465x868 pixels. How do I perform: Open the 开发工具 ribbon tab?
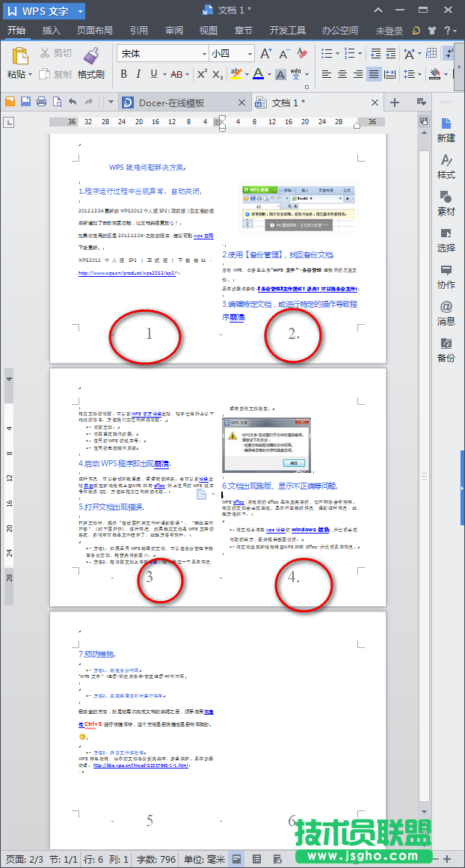click(288, 31)
